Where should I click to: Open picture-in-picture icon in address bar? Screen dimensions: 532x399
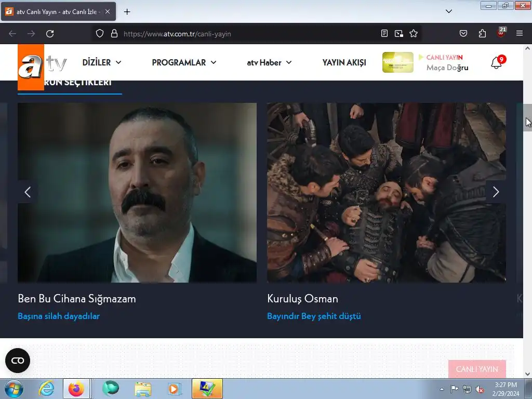click(399, 34)
